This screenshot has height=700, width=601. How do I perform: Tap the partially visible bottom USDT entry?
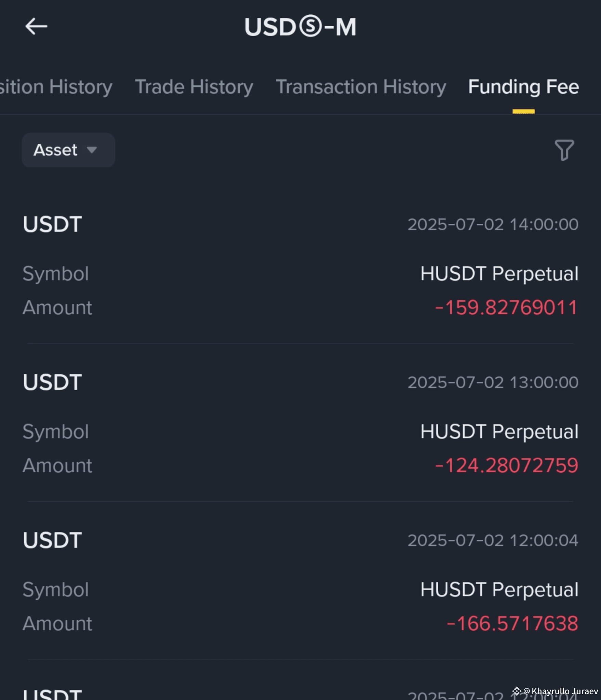[x=300, y=693]
